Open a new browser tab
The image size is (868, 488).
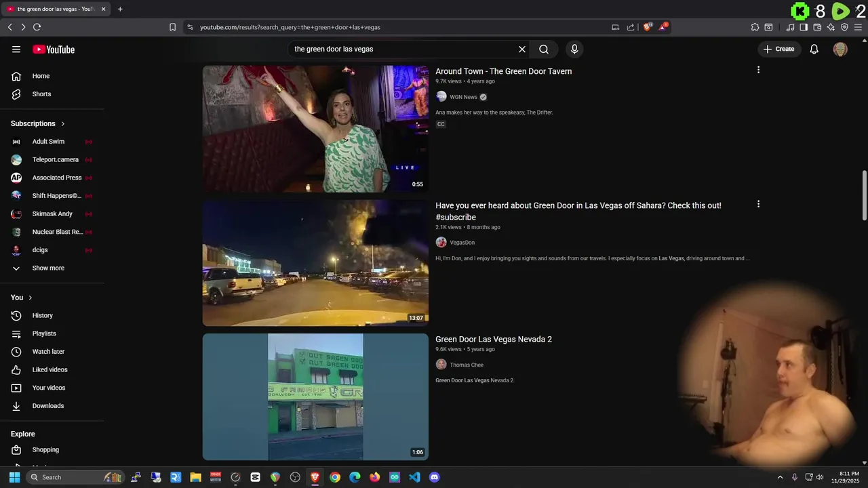120,9
